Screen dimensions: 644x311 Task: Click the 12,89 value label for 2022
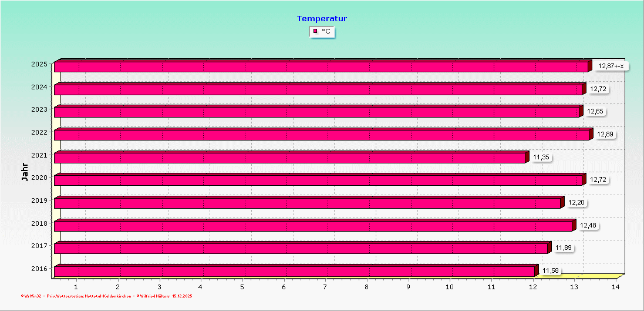[x=605, y=135]
